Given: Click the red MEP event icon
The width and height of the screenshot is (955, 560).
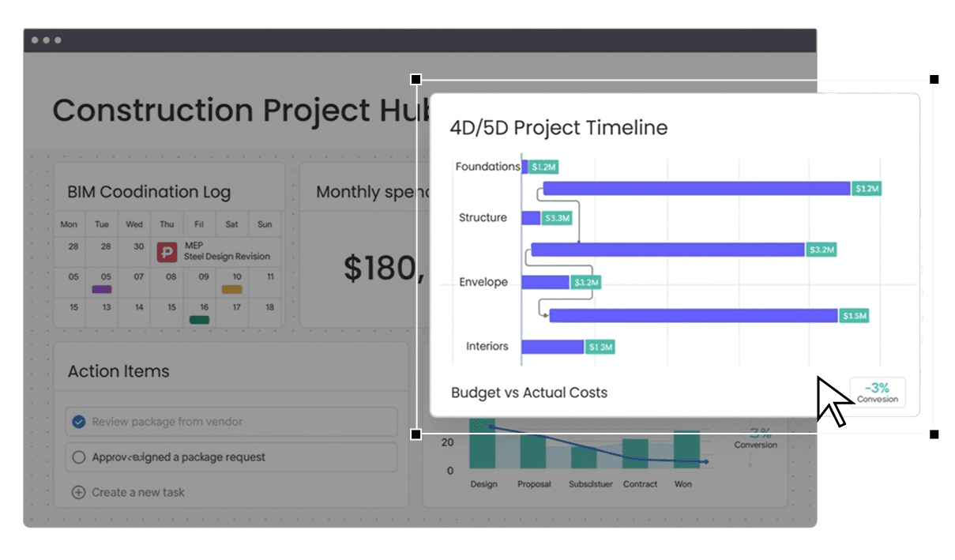Looking at the screenshot, I should click(167, 252).
